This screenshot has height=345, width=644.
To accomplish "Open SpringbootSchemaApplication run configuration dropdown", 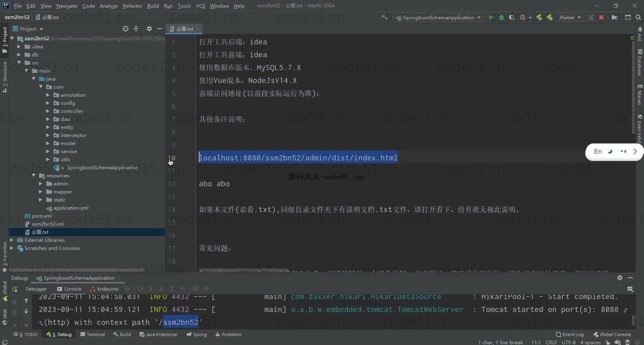I will click(438, 17).
